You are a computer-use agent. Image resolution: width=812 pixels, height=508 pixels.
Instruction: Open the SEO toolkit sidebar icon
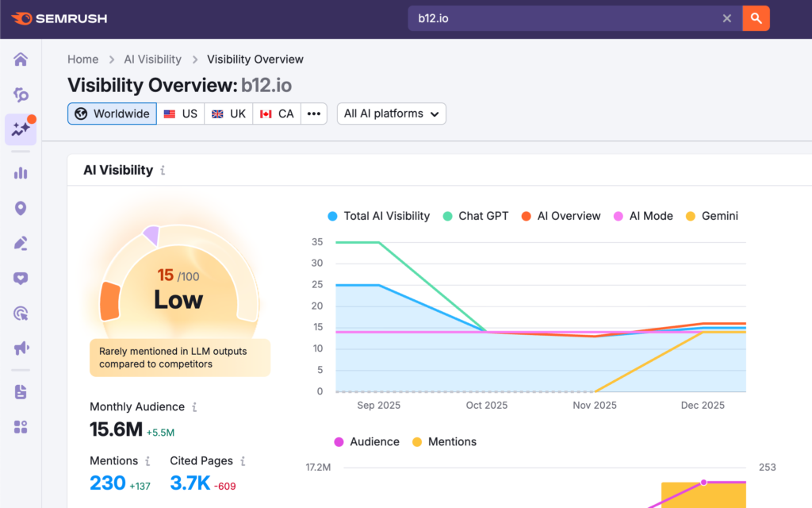21,95
